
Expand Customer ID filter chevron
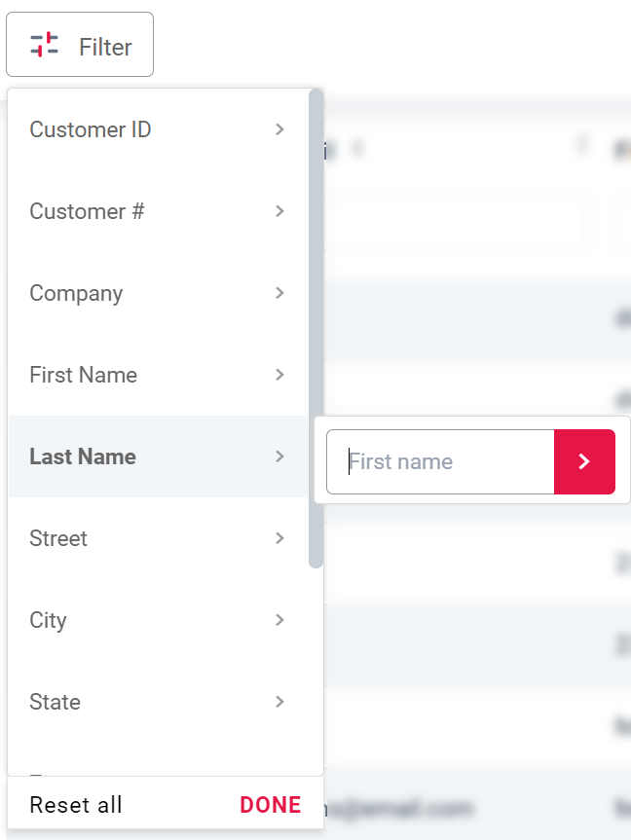click(279, 129)
